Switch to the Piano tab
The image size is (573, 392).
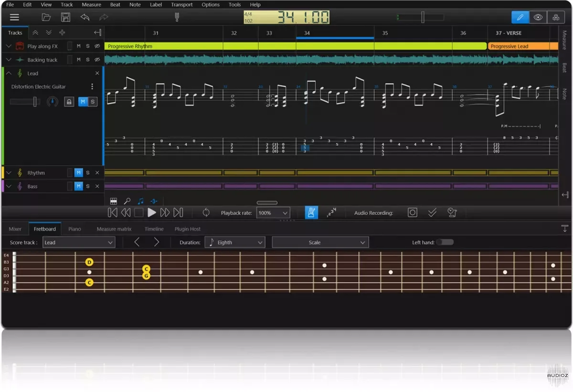[x=74, y=229]
